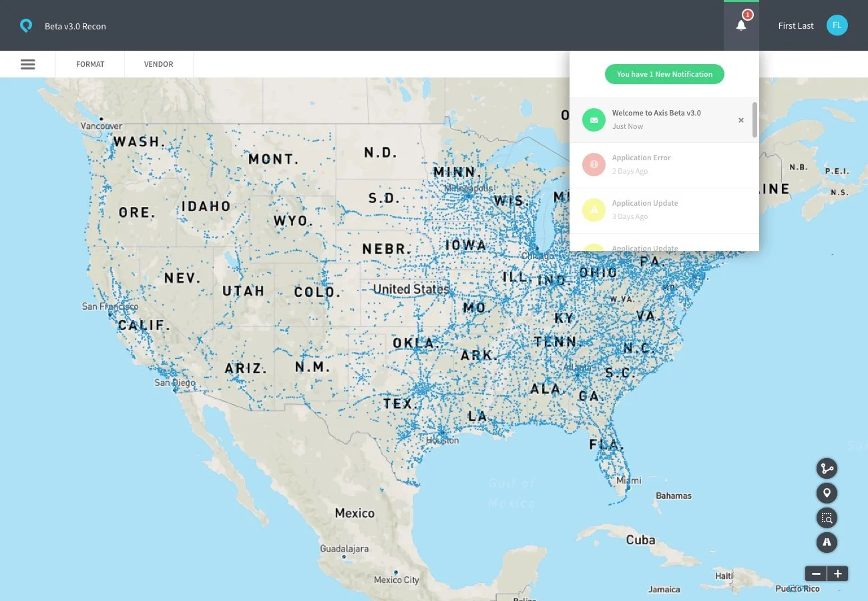868x601 pixels.
Task: Select the route measurement tool
Action: coord(827,468)
